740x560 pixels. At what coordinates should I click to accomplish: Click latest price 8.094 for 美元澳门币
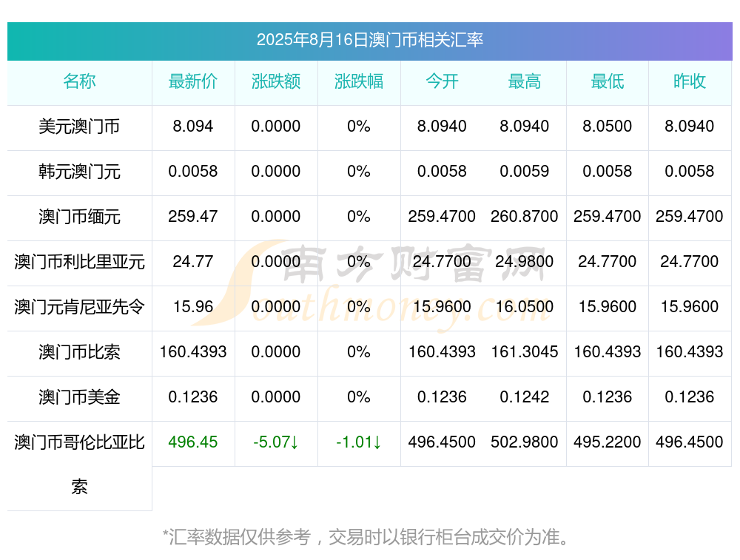pyautogui.click(x=193, y=126)
